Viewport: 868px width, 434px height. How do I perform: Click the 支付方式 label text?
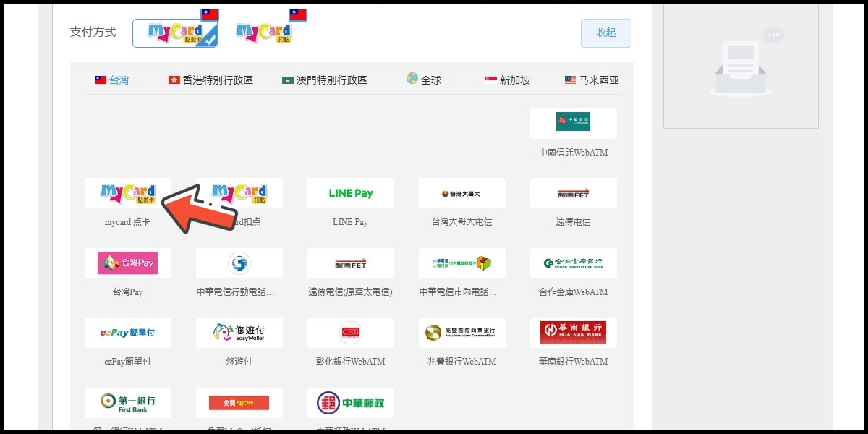[93, 33]
